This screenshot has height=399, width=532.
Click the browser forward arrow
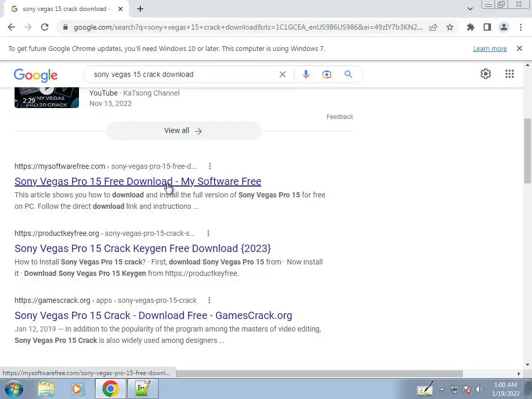pyautogui.click(x=28, y=27)
